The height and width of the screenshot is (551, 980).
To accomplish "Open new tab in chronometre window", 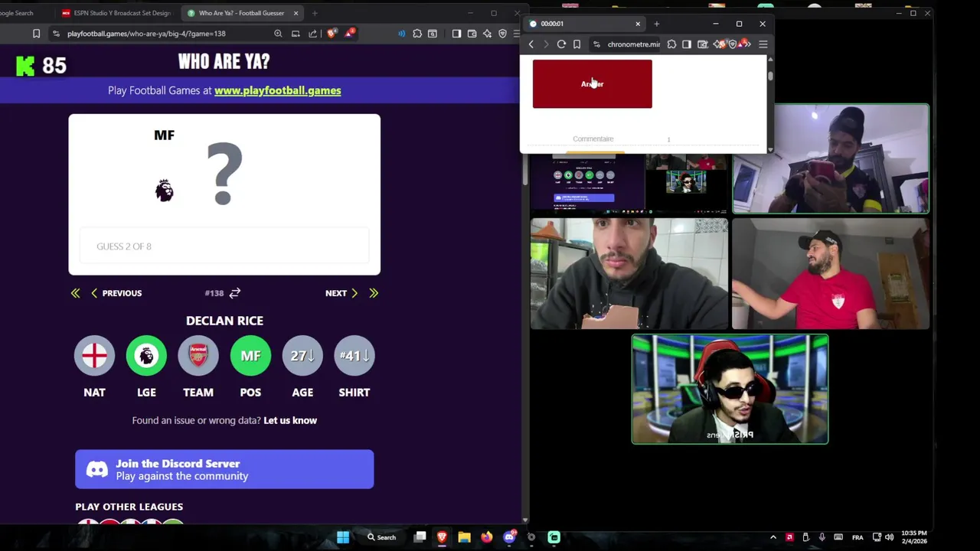I will coord(656,24).
